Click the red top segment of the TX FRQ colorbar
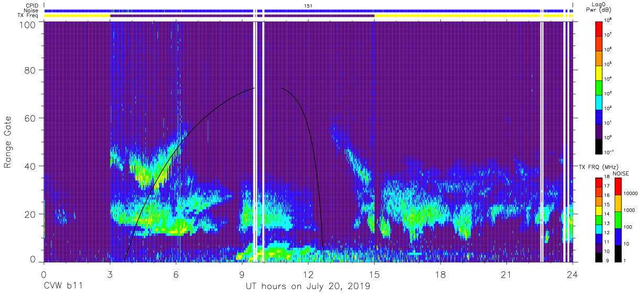Image resolution: width=644 pixels, height=297 pixels. [599, 183]
